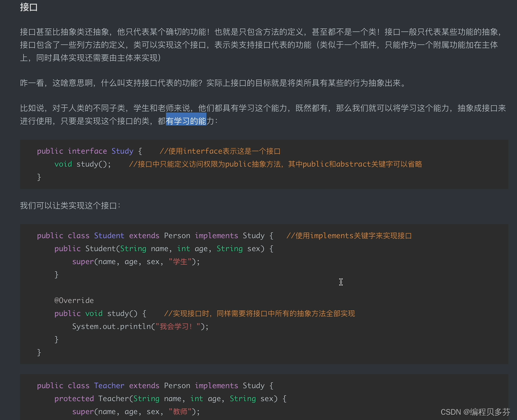Click the paragraph starting "比如说，对于人类的不同子类"
Image resolution: width=517 pixels, height=420 pixels.
click(263, 114)
